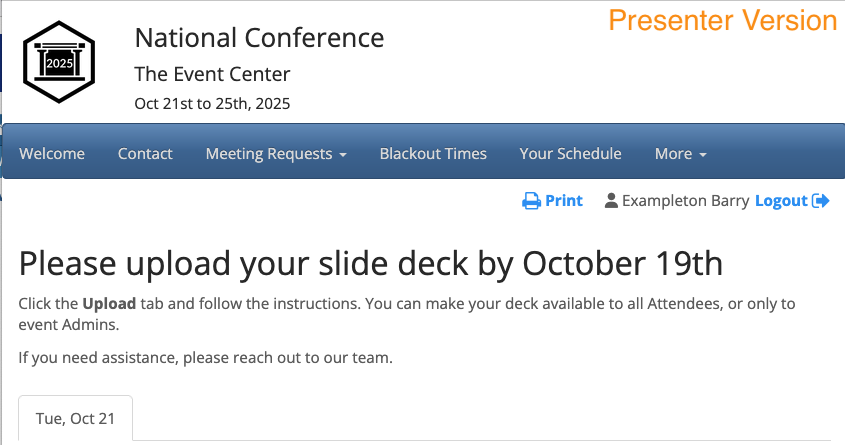Select the Tue, Oct 21 tab
This screenshot has width=845, height=445.
75,419
